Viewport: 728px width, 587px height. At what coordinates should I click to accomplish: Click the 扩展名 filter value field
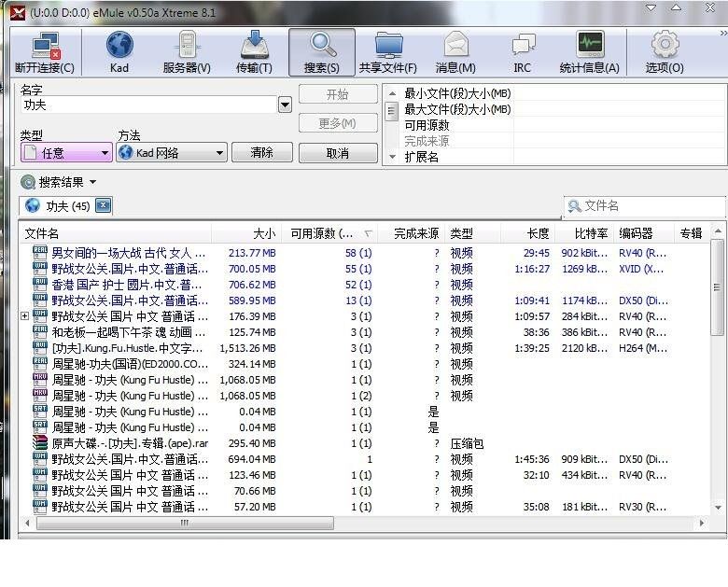point(620,157)
